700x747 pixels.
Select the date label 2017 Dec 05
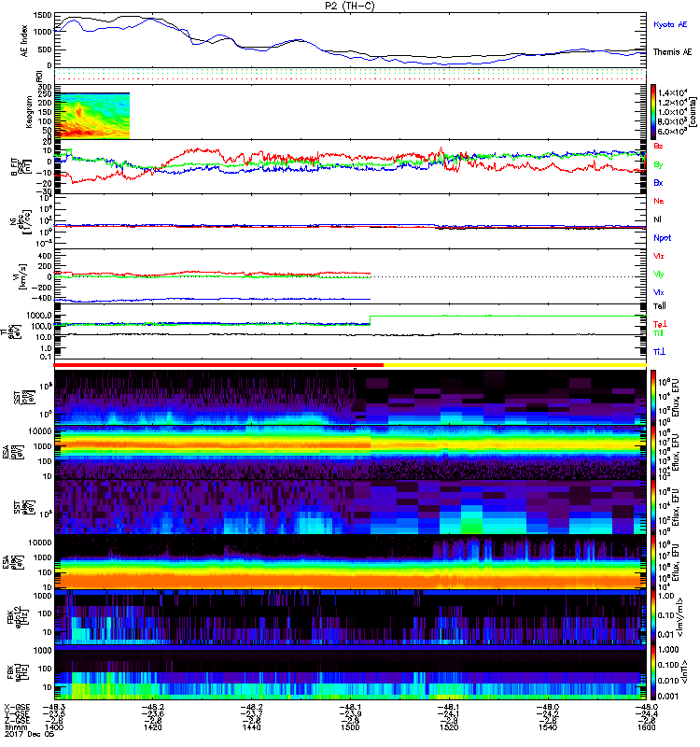click(x=29, y=734)
